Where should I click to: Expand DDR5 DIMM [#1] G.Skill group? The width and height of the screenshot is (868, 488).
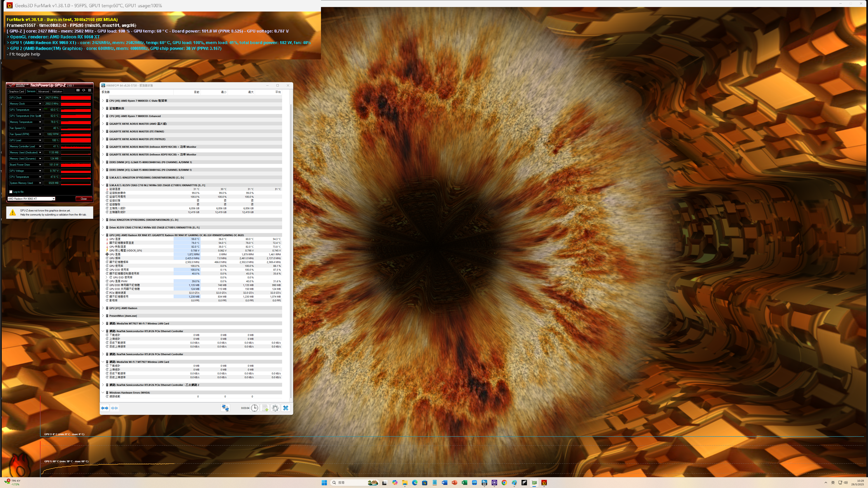click(x=103, y=162)
